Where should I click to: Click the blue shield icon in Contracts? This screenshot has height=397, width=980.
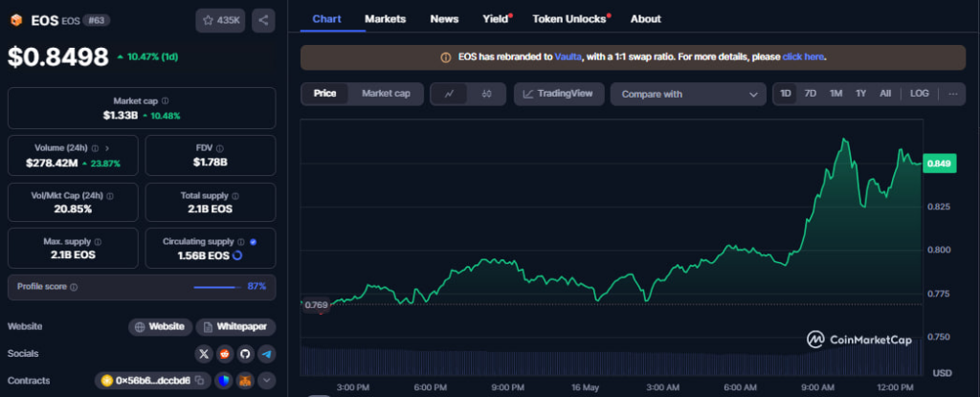pyautogui.click(x=225, y=381)
